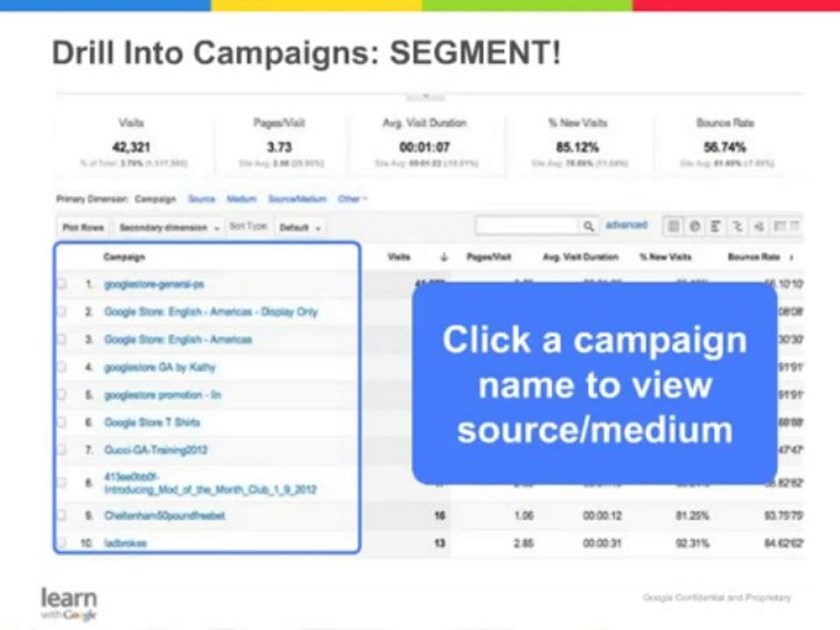
Task: Sort by the Campaign column header
Action: click(x=124, y=257)
